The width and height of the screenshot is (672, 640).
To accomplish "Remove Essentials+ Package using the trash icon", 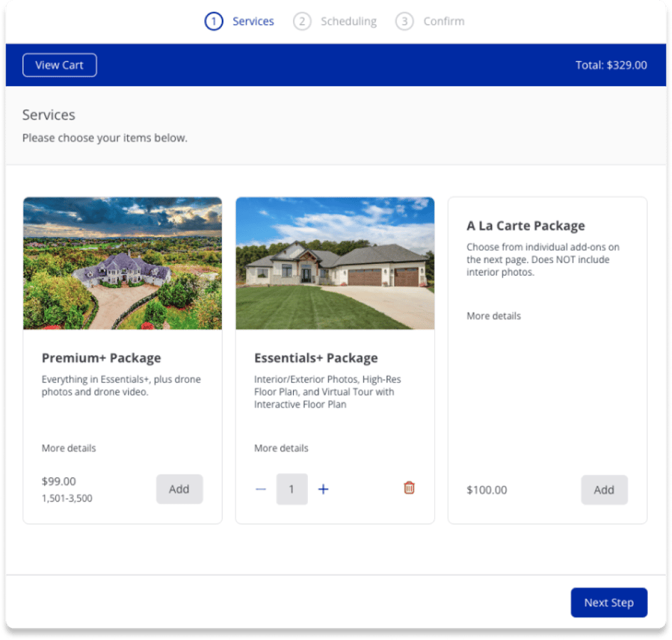I will (409, 489).
